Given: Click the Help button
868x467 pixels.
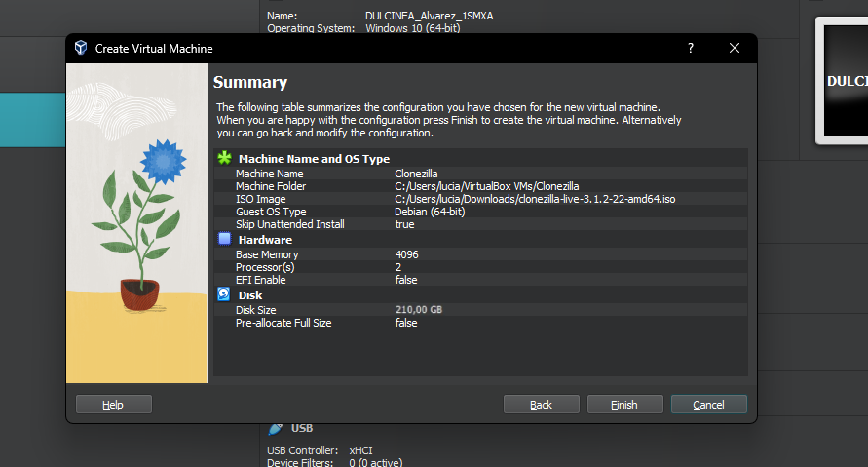Looking at the screenshot, I should click(113, 405).
